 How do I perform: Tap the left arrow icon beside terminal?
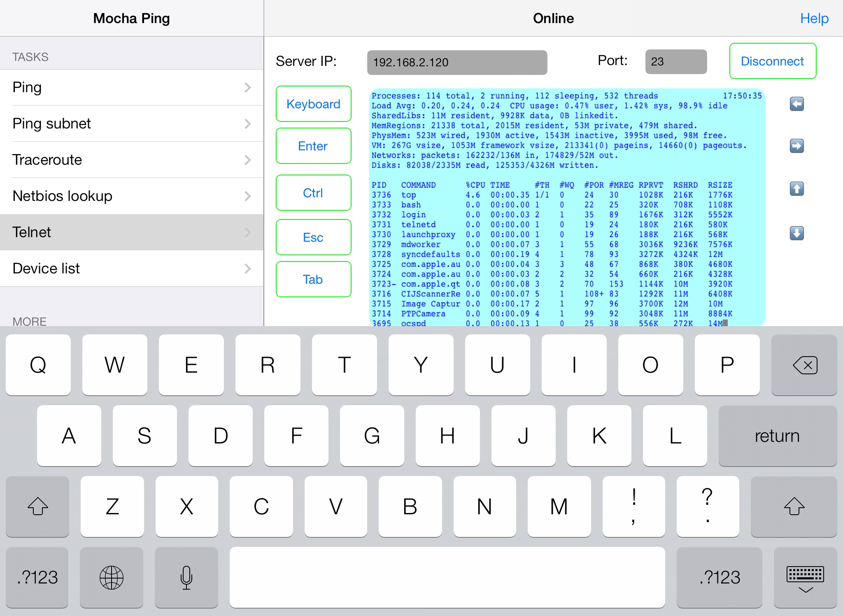(x=797, y=104)
